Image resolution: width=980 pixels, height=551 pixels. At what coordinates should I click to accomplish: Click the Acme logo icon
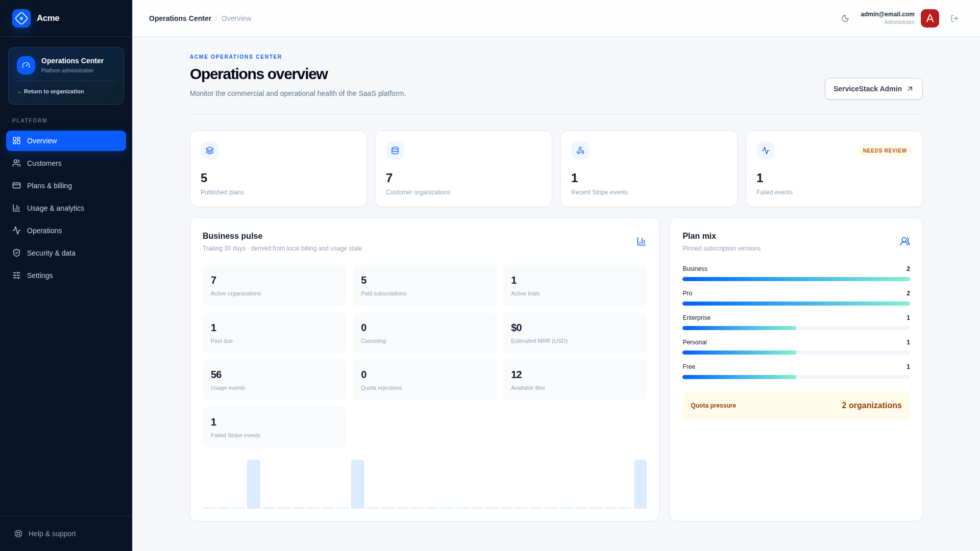point(21,18)
